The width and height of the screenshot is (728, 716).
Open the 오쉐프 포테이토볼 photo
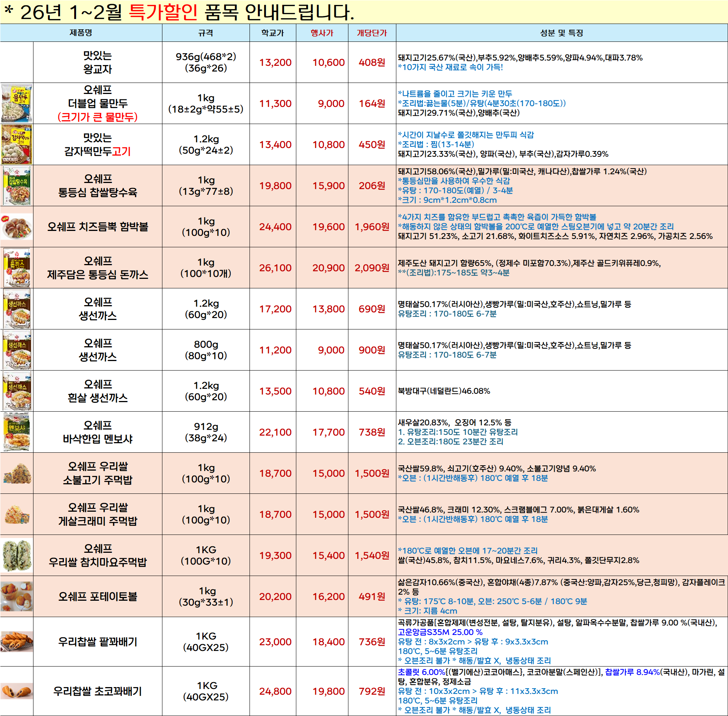pyautogui.click(x=17, y=596)
